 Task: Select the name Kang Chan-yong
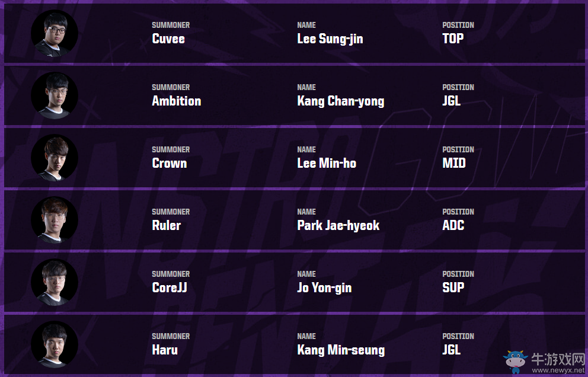coord(340,101)
